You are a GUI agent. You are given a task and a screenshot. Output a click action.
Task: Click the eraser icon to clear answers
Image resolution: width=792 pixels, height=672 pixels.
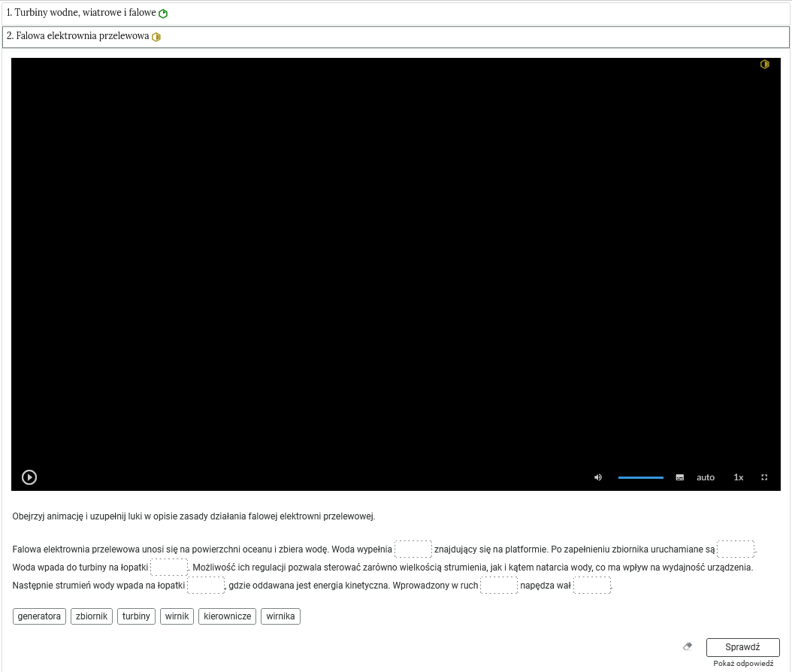(x=688, y=646)
